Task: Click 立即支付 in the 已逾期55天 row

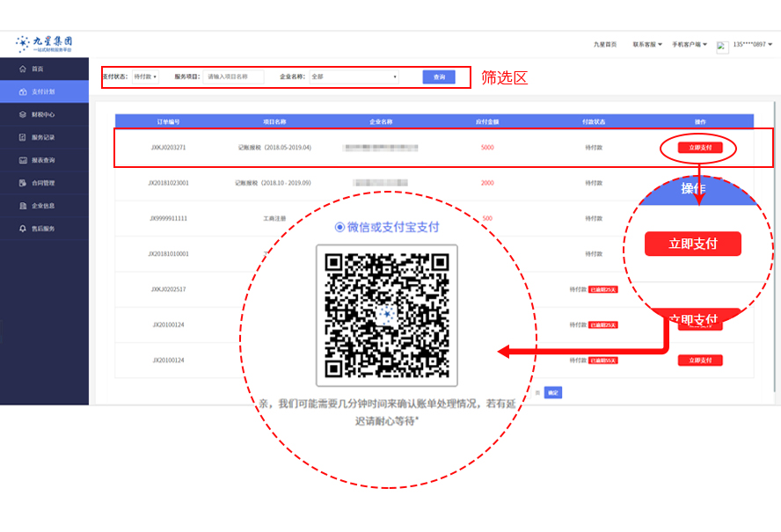Action: 700,361
